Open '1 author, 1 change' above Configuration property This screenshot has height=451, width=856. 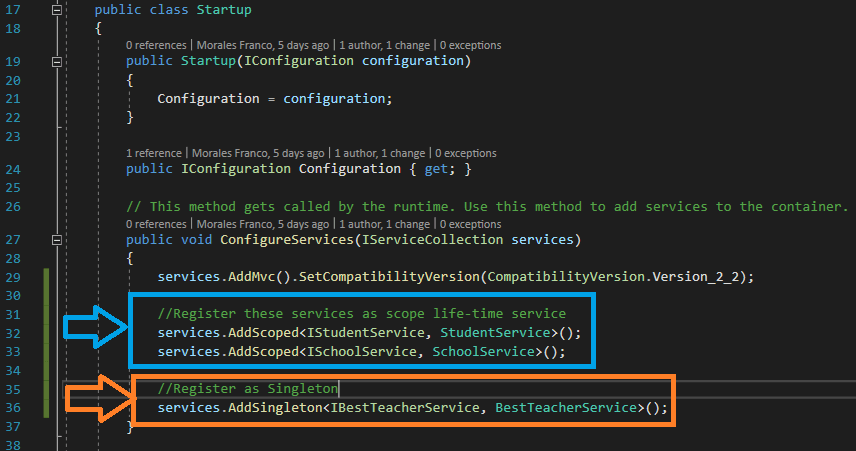point(379,153)
